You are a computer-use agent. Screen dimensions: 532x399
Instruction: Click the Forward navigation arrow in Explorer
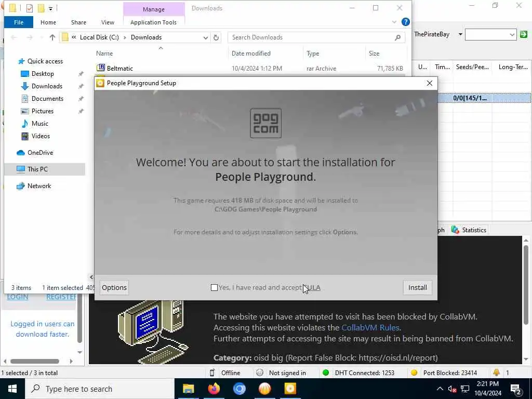[30, 37]
